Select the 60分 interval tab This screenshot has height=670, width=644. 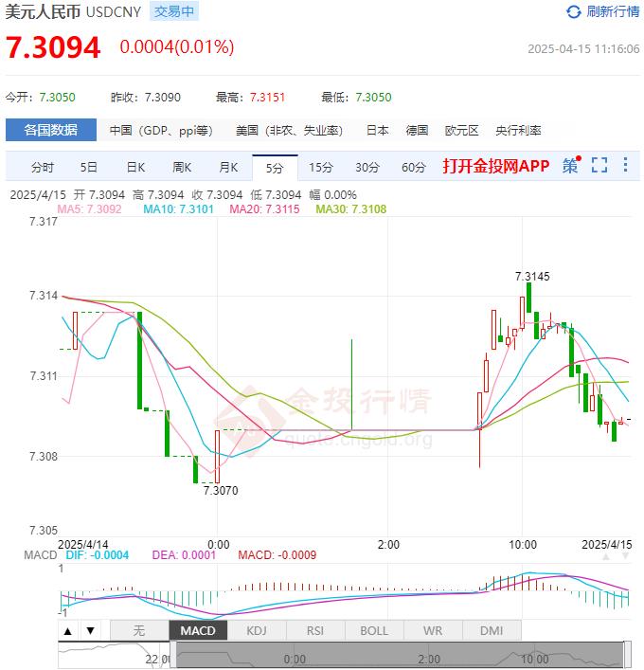click(414, 168)
